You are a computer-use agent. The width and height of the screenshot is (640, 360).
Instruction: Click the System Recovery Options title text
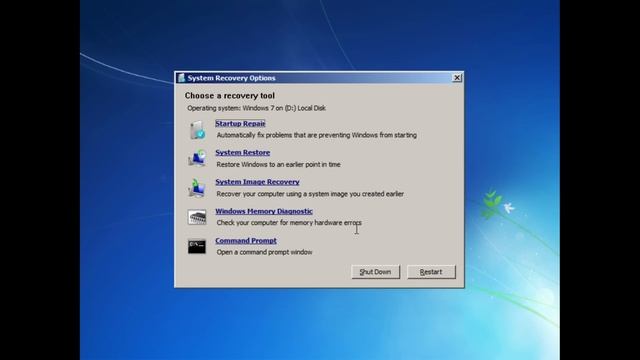(231, 78)
